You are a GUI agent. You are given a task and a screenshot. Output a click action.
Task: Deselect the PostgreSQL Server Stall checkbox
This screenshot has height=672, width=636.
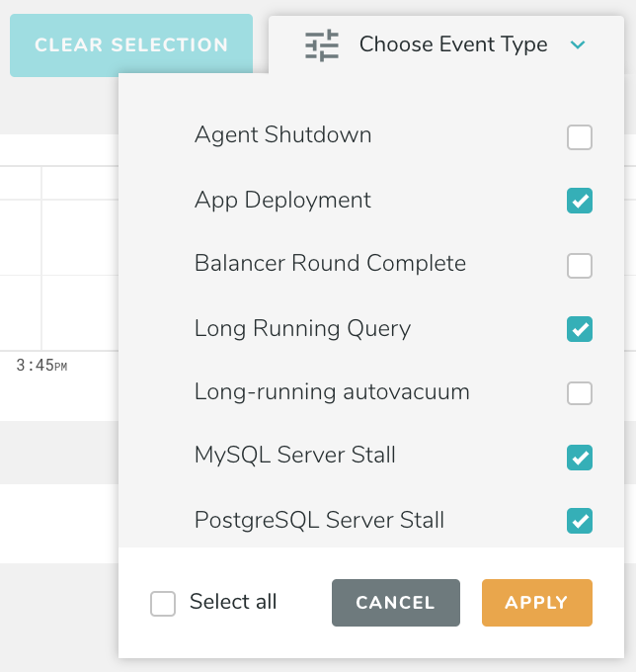(x=580, y=521)
